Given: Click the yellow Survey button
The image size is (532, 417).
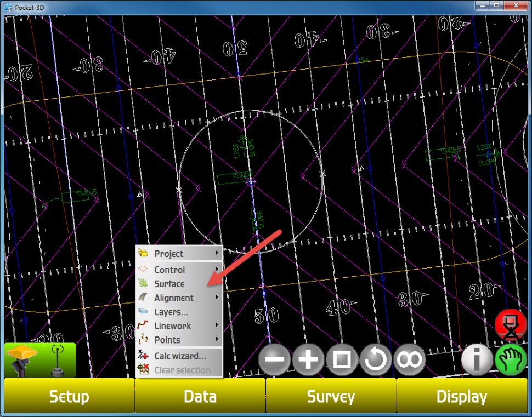Looking at the screenshot, I should (x=331, y=397).
